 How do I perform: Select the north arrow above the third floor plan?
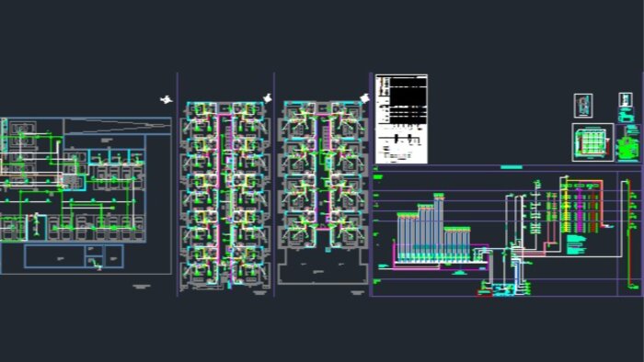coord(364,98)
